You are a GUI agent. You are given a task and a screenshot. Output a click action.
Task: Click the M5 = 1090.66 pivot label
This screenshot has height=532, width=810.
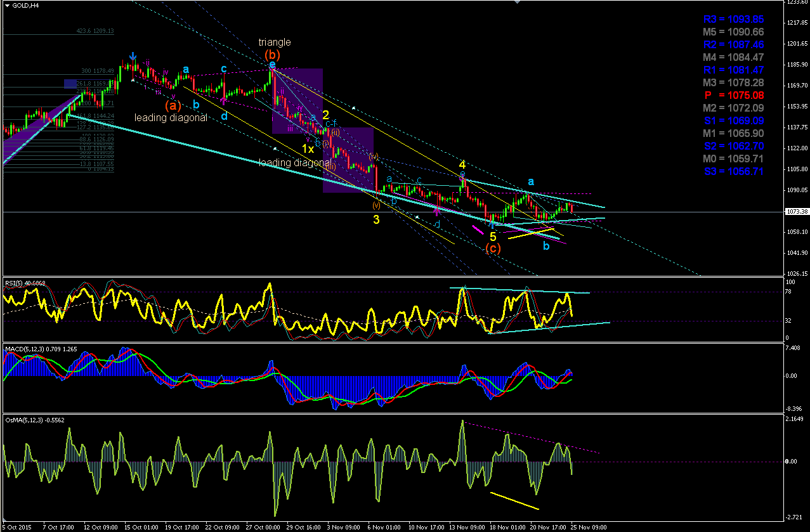pyautogui.click(x=734, y=32)
